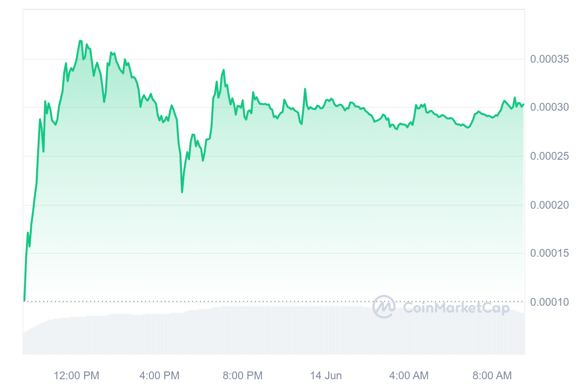Click the 4:00 PM time label
588x392 pixels.
tap(159, 376)
